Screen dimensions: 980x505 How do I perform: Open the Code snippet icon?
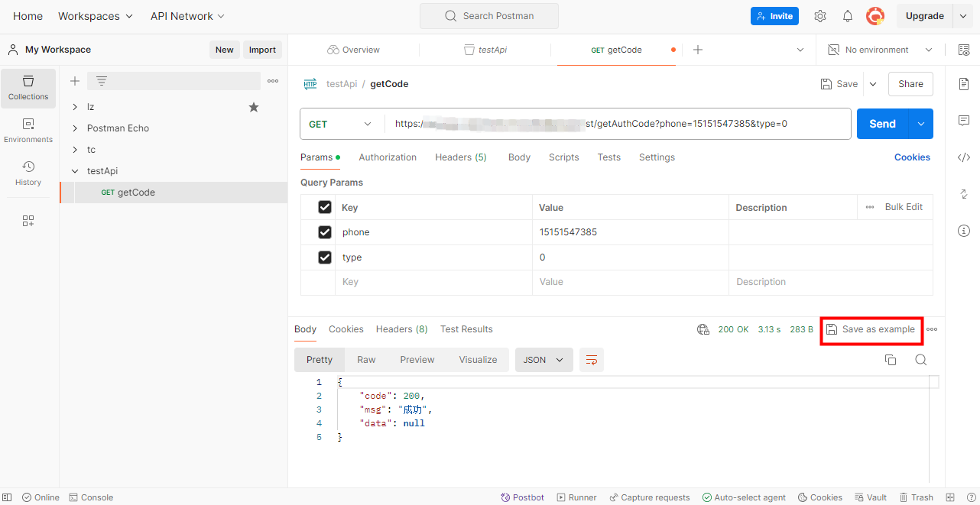964,157
